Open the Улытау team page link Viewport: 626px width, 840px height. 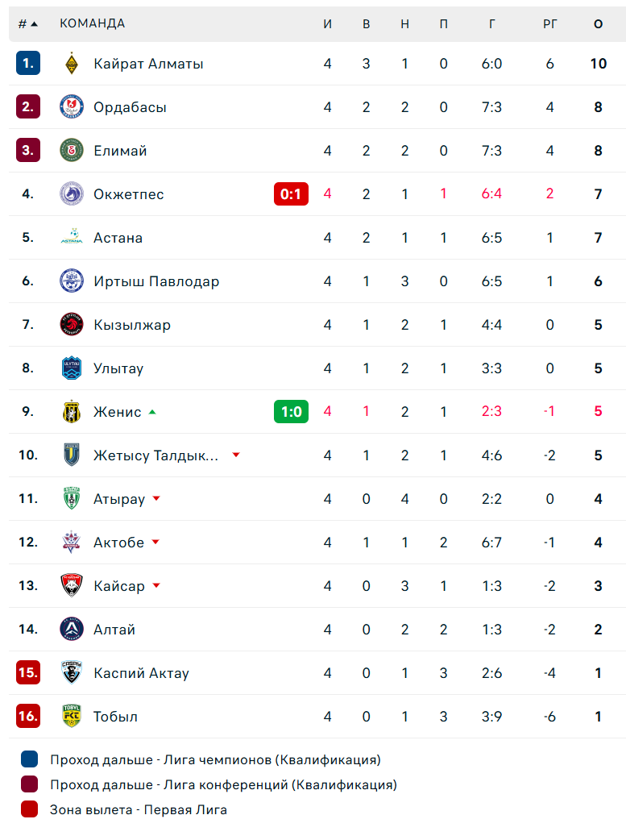[118, 368]
